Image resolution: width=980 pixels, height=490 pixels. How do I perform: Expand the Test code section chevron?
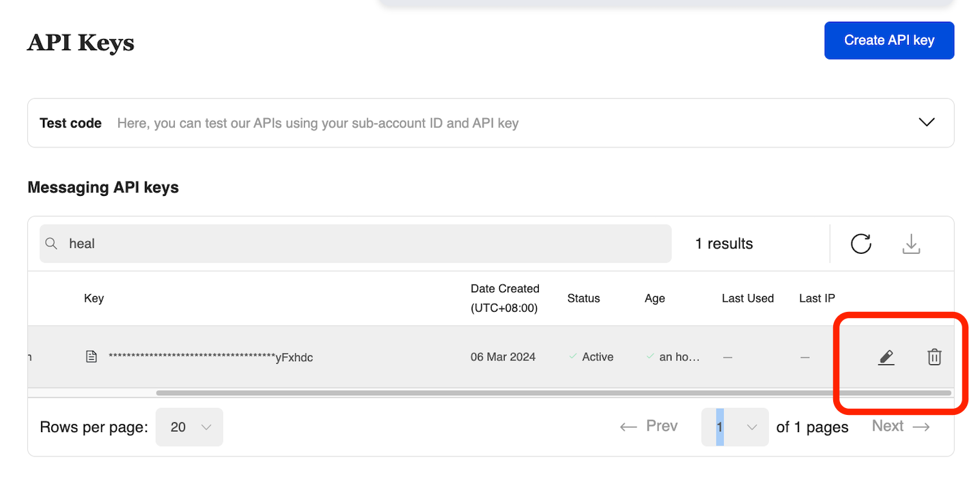(926, 123)
